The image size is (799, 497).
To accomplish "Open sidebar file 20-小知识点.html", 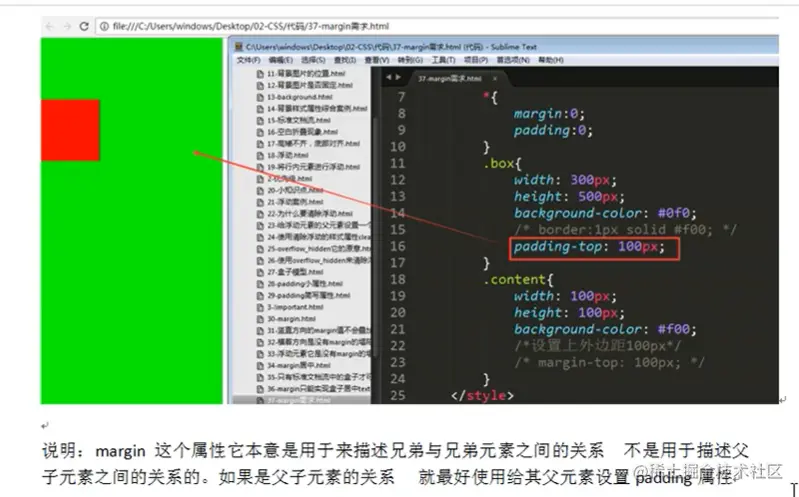I will point(295,190).
